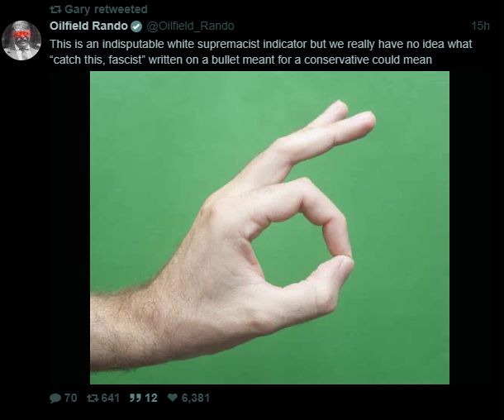
Task: Click the green background area of the photo
Action: point(402,225)
